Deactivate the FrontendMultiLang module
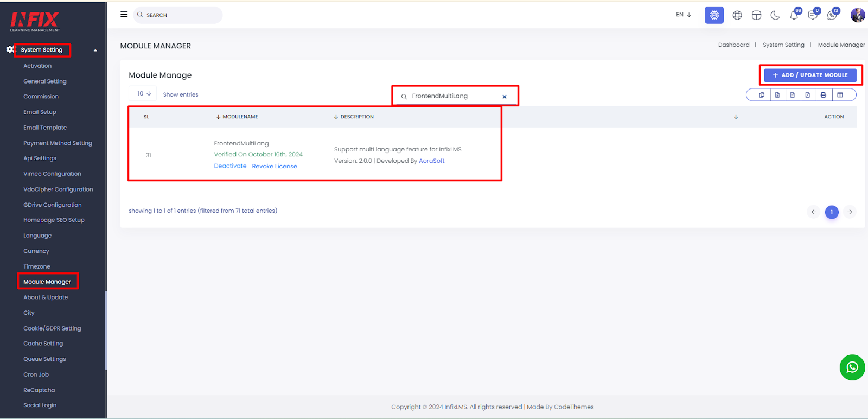Viewport: 868px width, 419px height. pos(230,166)
